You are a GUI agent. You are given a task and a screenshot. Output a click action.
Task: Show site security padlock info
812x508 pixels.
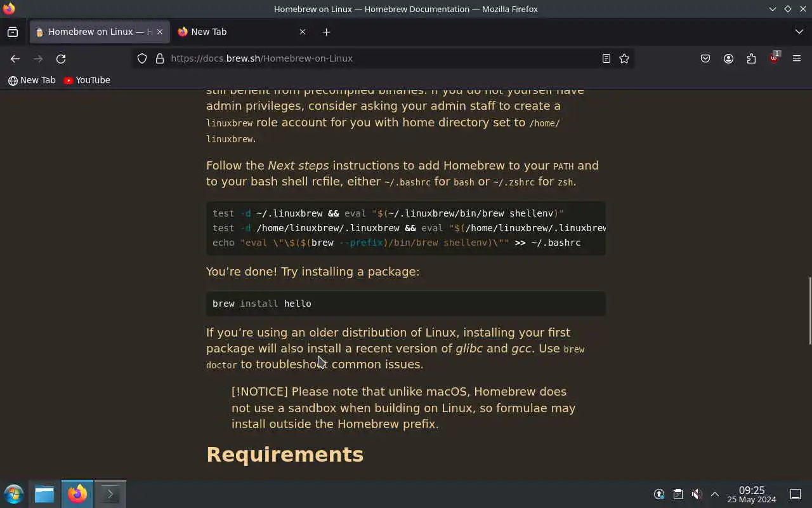click(160, 58)
